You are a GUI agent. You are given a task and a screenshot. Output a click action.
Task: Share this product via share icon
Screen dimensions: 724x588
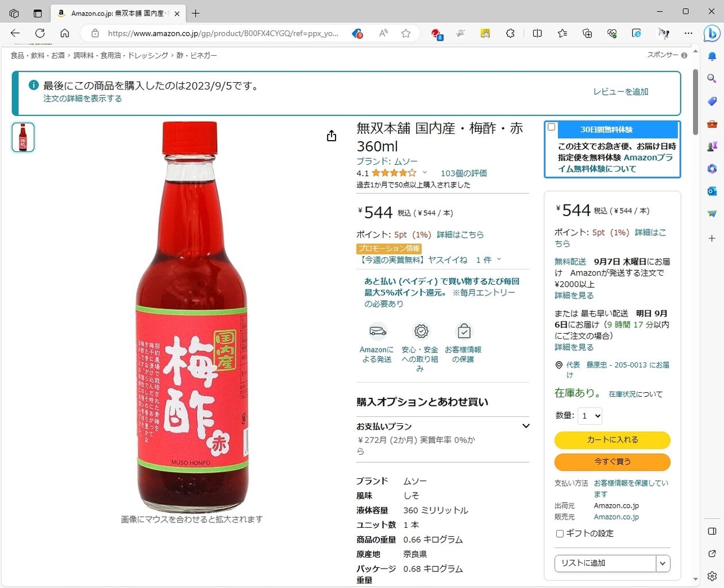pos(332,136)
